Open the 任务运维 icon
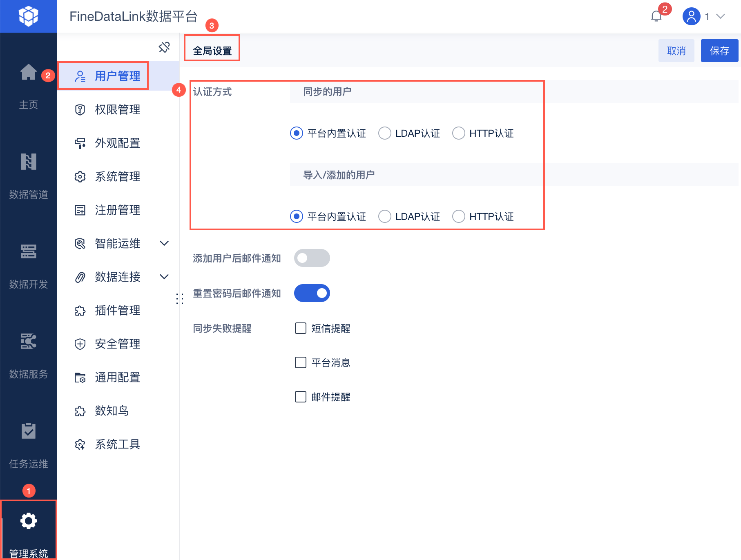Screen dimensions: 741x560 pyautogui.click(x=29, y=431)
